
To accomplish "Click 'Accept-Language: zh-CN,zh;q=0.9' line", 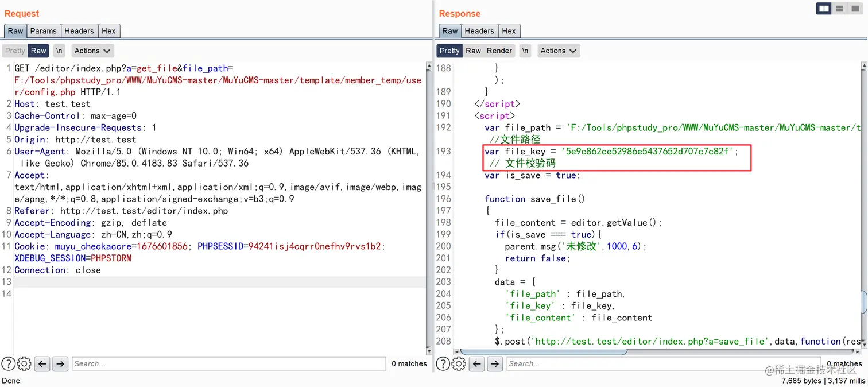I will (93, 235).
